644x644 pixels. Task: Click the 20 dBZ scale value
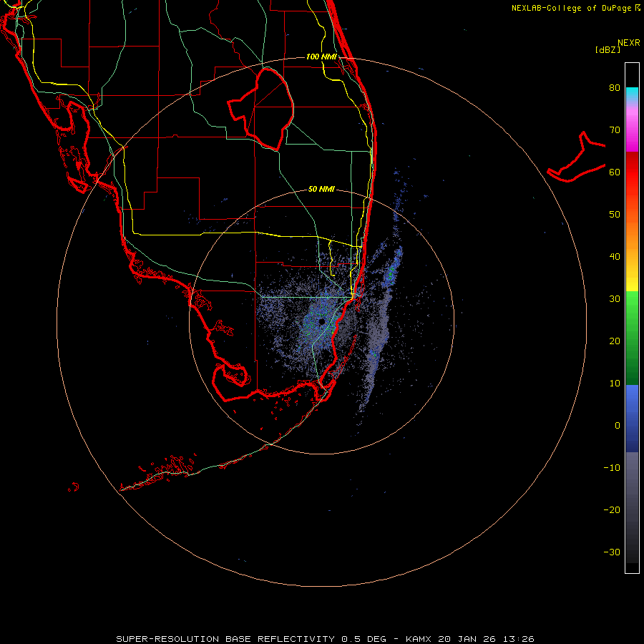615,341
